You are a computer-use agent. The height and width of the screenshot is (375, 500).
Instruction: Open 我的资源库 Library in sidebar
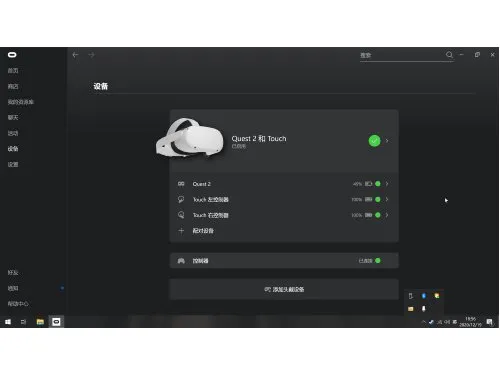pyautogui.click(x=21, y=102)
